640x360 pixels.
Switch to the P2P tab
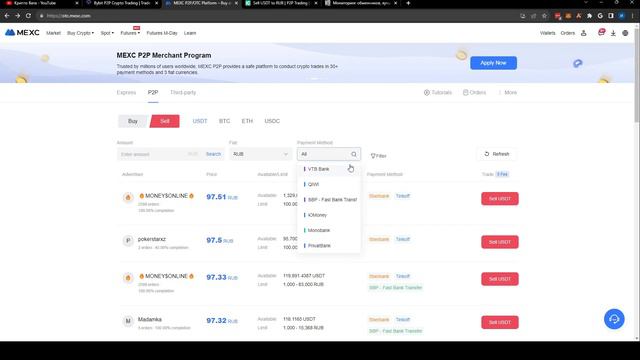point(153,93)
